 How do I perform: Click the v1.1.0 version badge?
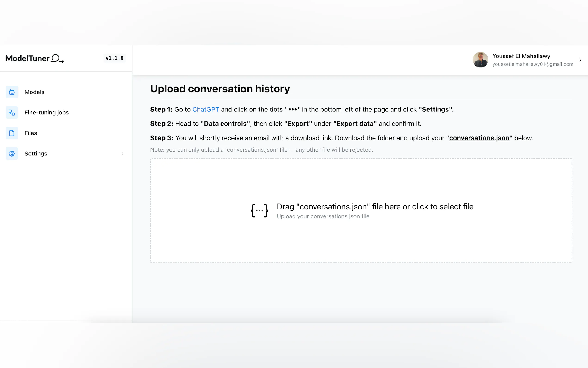pos(115,58)
